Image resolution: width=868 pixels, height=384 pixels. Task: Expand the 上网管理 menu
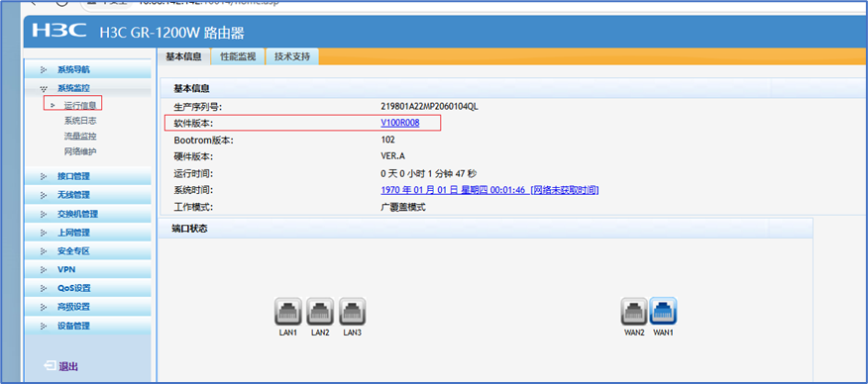coord(88,233)
